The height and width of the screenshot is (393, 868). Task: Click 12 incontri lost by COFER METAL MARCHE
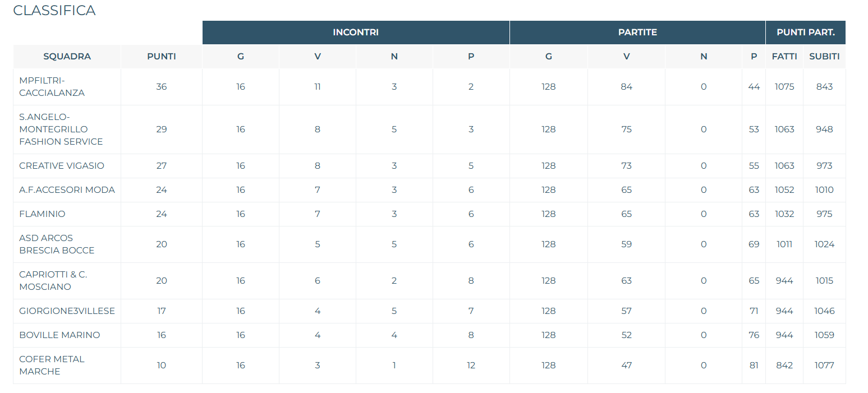(471, 366)
